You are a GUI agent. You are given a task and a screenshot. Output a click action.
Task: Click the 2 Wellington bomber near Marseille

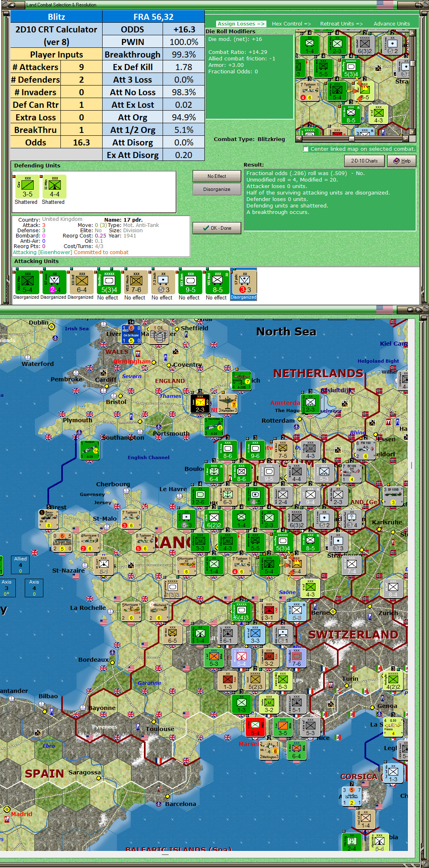coord(269,750)
